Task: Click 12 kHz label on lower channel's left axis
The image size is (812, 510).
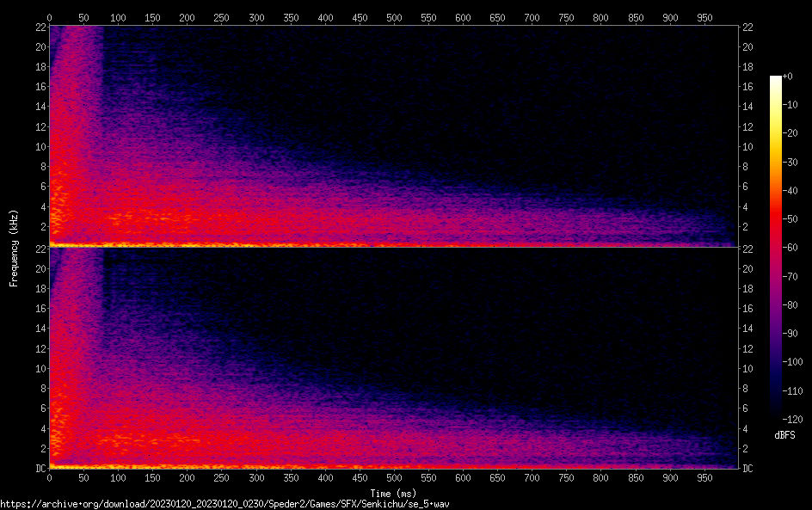Action: pyautogui.click(x=40, y=348)
